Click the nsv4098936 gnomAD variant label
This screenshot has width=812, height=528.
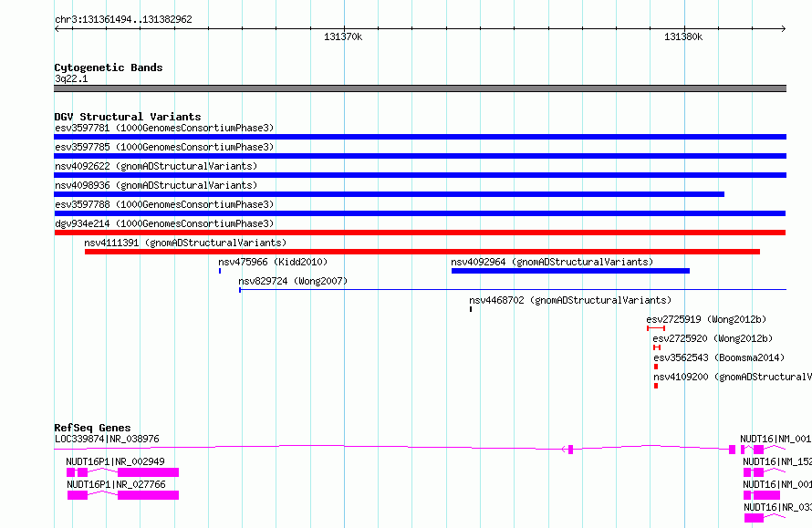click(156, 185)
